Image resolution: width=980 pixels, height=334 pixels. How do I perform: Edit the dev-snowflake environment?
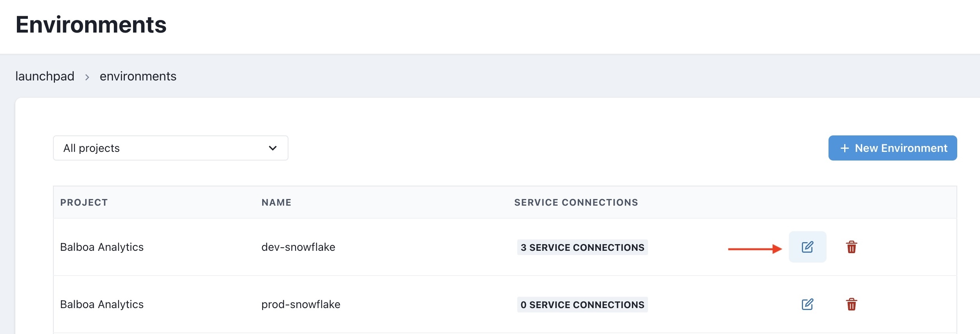[x=807, y=247]
